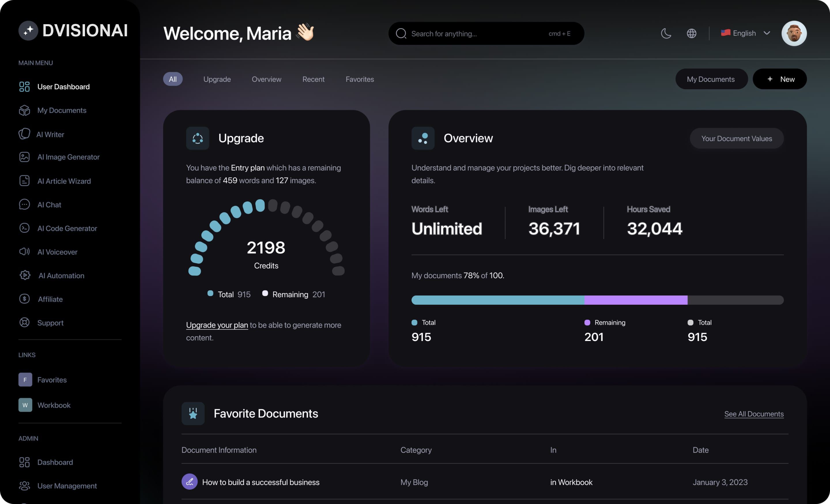Image resolution: width=830 pixels, height=504 pixels.
Task: Click the Support lifebuoy icon
Action: pyautogui.click(x=24, y=323)
